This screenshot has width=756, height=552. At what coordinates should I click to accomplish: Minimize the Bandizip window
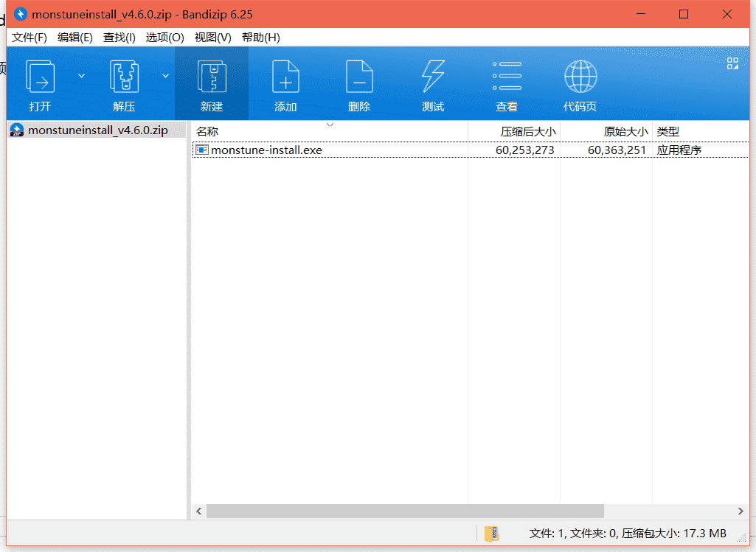pos(641,14)
